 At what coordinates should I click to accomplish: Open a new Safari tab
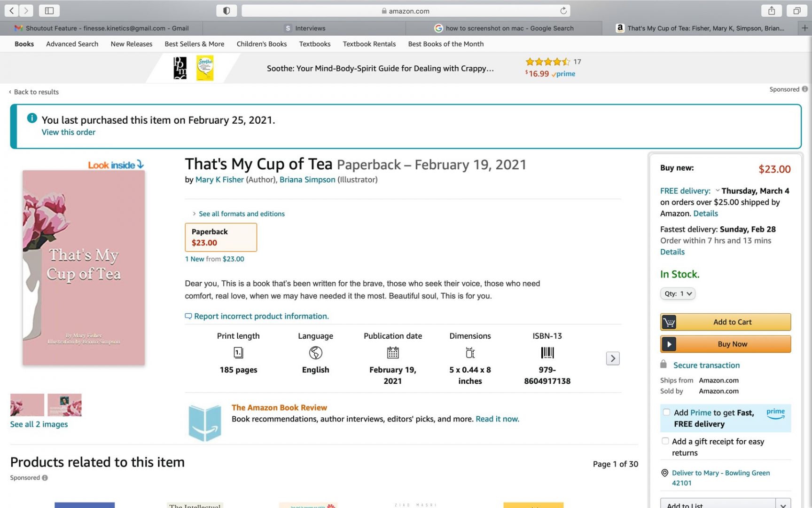coord(804,28)
